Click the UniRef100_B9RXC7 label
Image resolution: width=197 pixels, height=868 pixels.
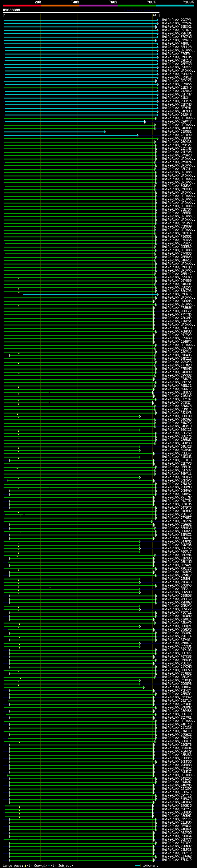point(176,67)
